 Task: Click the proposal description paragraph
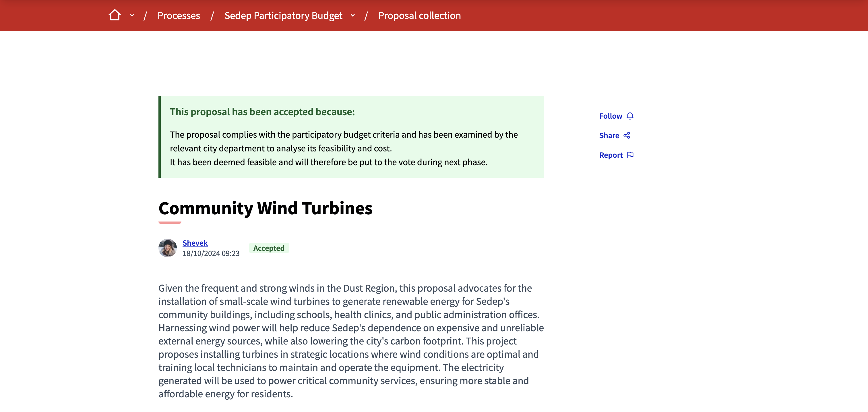(350, 340)
